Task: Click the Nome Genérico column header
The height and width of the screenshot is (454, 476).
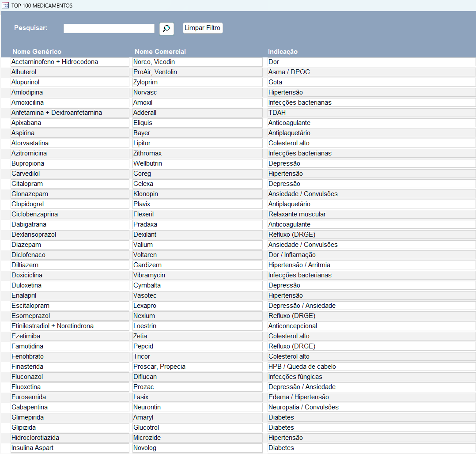Action: (x=37, y=52)
